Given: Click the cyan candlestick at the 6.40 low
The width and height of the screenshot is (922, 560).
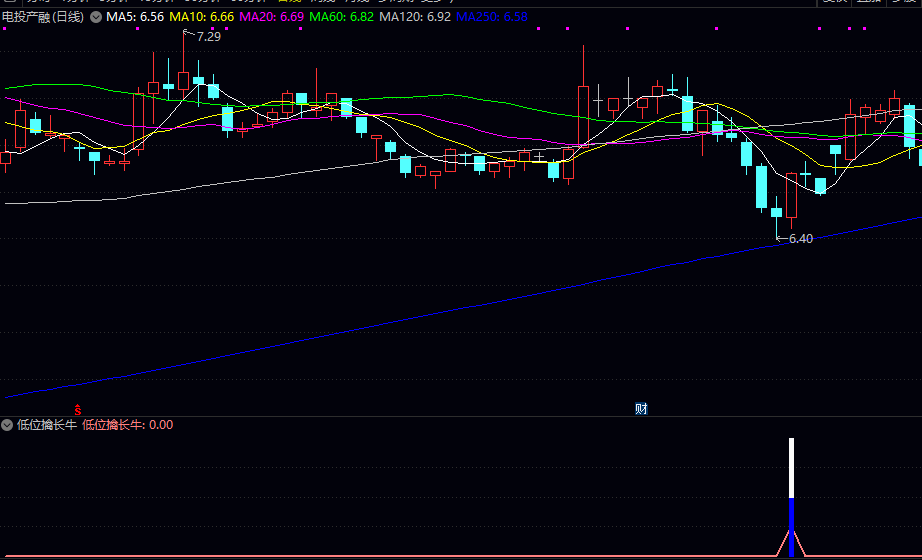Looking at the screenshot, I should pyautogui.click(x=777, y=212).
